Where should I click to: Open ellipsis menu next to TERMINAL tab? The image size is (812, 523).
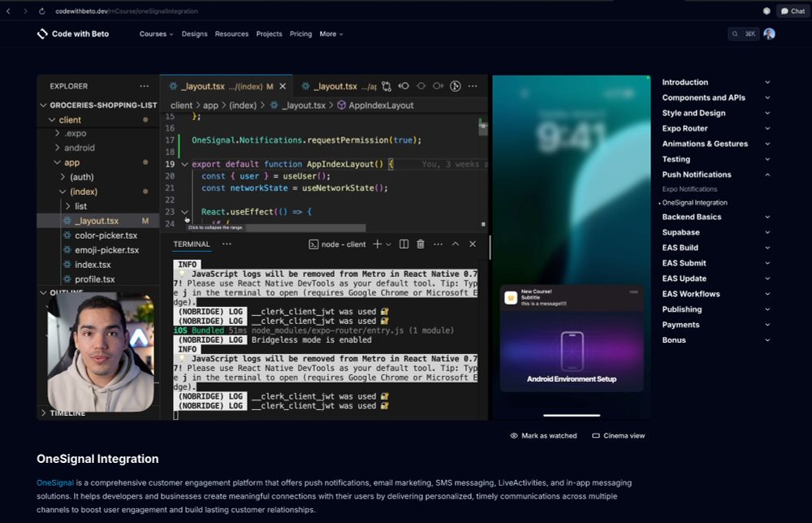pyautogui.click(x=227, y=244)
